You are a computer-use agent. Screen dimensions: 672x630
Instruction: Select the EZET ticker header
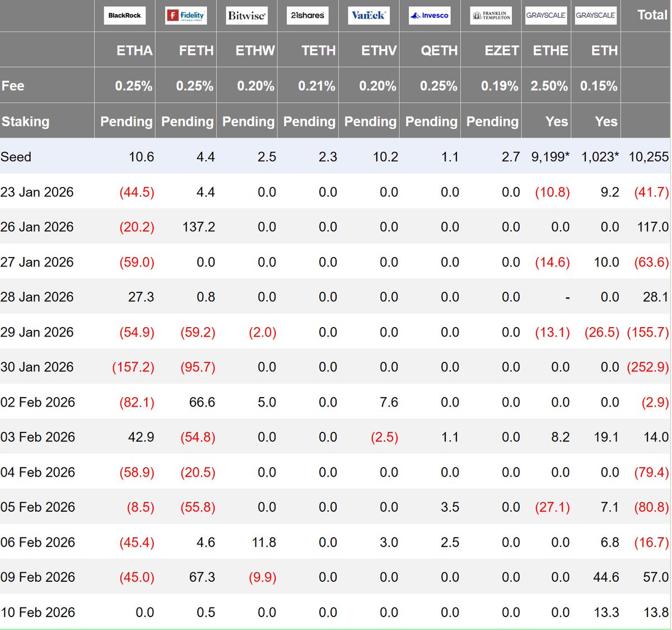(502, 51)
